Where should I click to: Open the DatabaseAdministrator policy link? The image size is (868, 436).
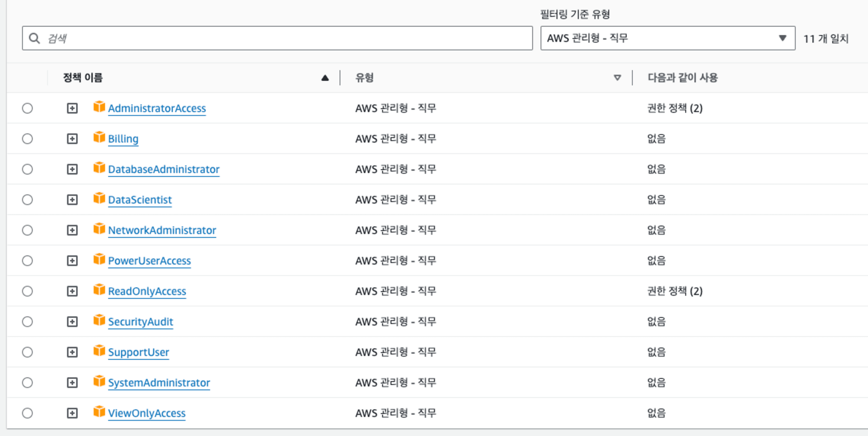pos(164,169)
